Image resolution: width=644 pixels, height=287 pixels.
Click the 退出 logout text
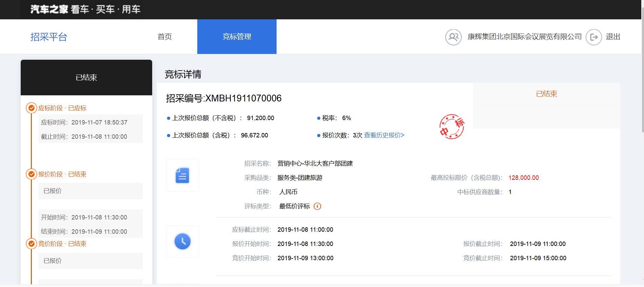[613, 37]
